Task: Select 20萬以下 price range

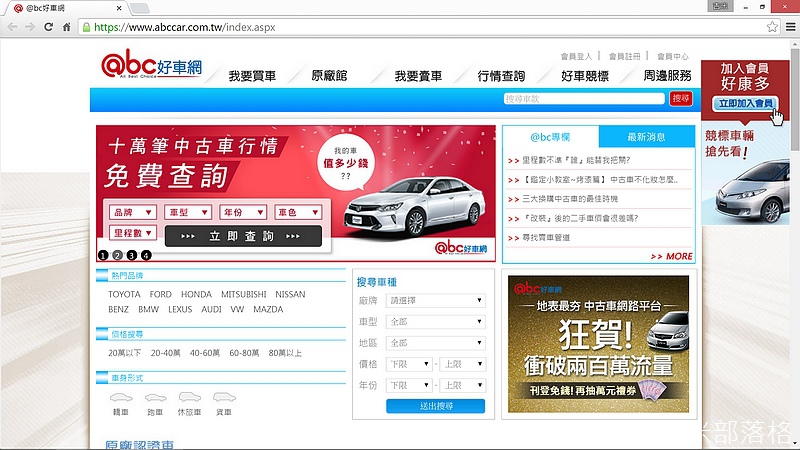Action: click(124, 353)
